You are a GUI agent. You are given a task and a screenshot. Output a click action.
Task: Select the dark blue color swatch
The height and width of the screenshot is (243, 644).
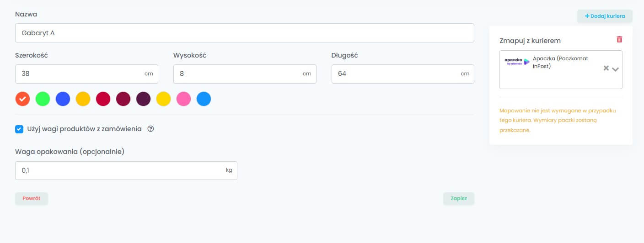(x=63, y=99)
